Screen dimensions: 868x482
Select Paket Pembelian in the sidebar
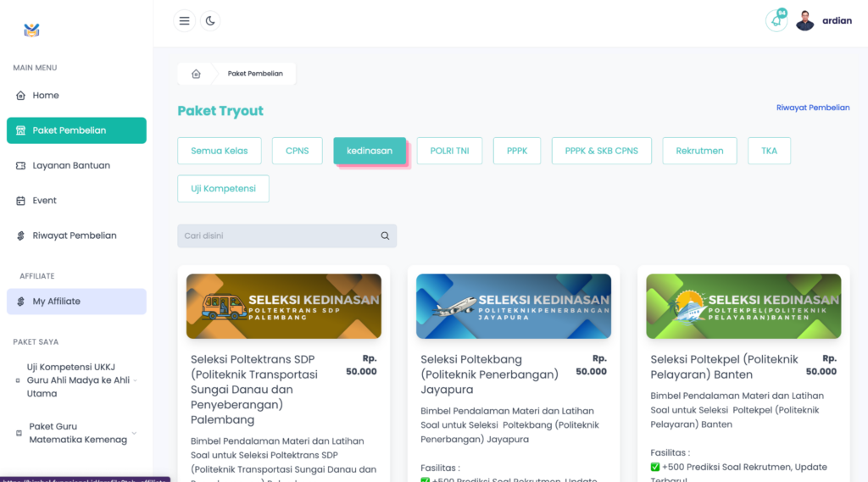76,130
